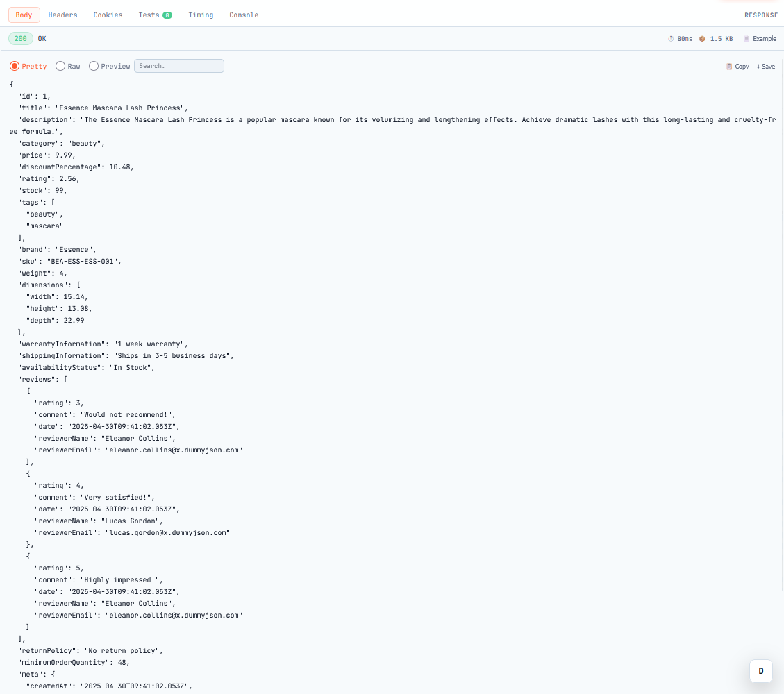This screenshot has height=694, width=784.
Task: Click the "tags": [ line
Action: point(37,203)
